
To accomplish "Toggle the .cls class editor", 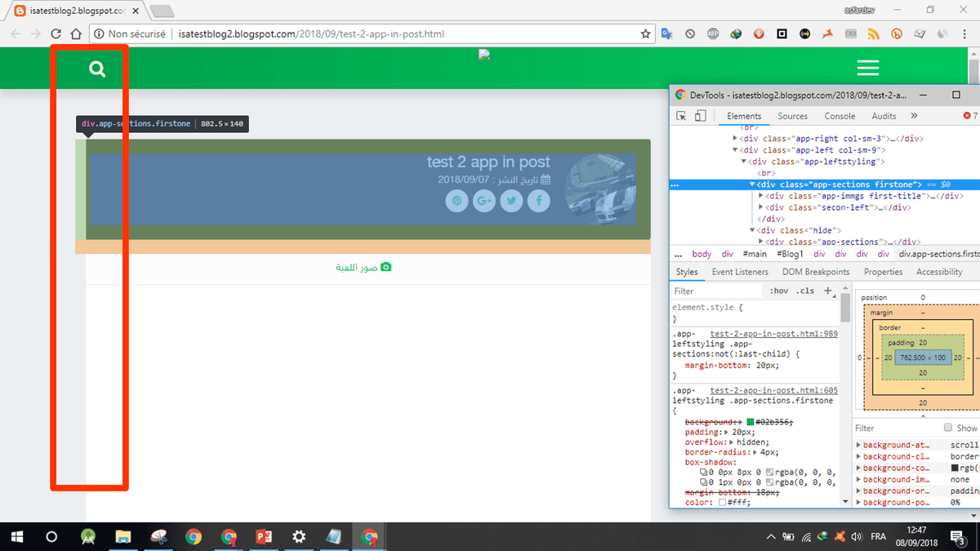I will coord(805,291).
